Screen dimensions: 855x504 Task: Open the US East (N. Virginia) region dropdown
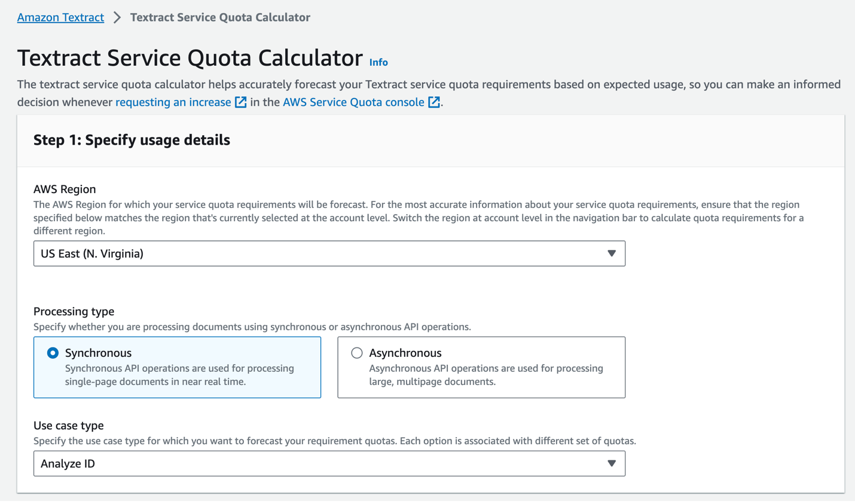coord(329,253)
